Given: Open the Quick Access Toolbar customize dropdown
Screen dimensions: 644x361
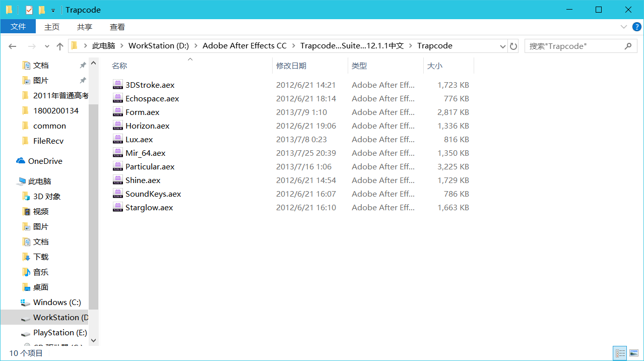Looking at the screenshot, I should coord(53,10).
